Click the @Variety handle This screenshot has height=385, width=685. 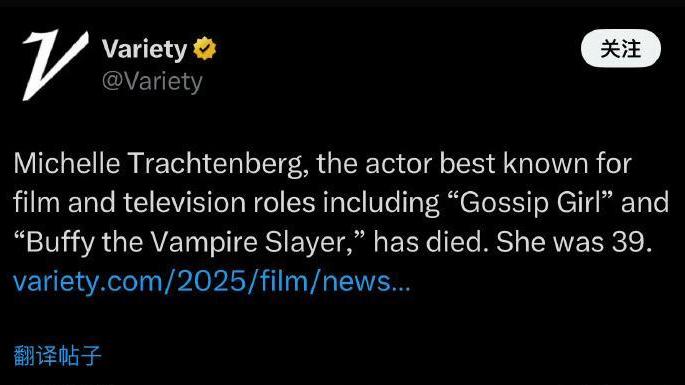tap(152, 81)
